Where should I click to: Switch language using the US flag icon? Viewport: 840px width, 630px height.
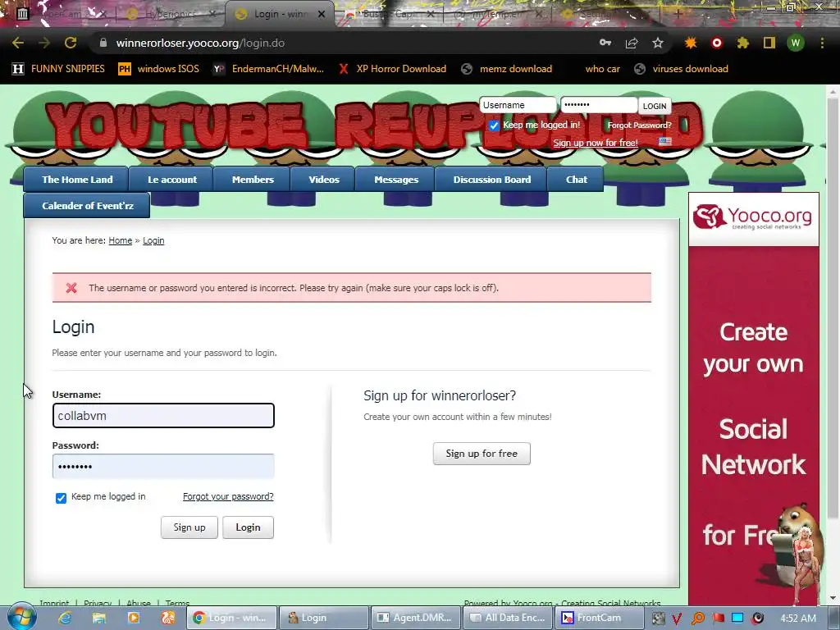[665, 142]
